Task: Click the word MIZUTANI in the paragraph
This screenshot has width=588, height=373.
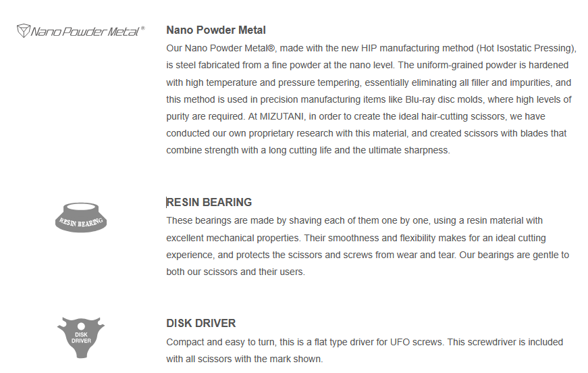Action: tap(282, 116)
